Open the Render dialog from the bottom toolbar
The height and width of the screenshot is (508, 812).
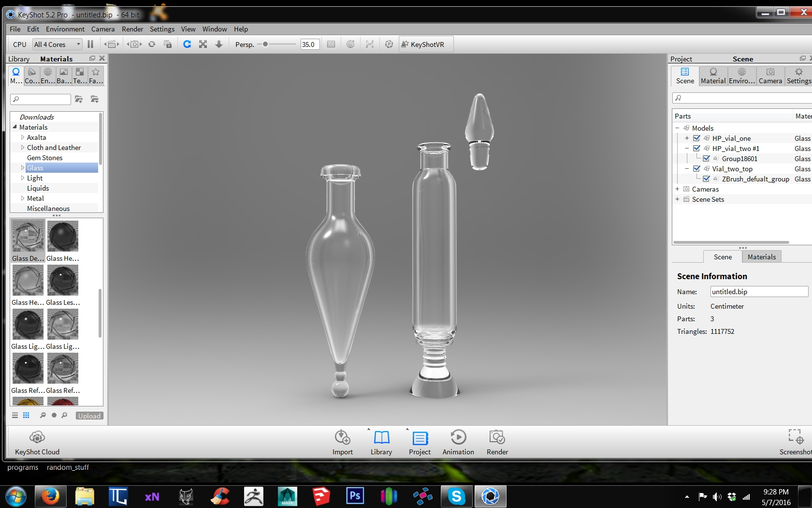(x=497, y=442)
